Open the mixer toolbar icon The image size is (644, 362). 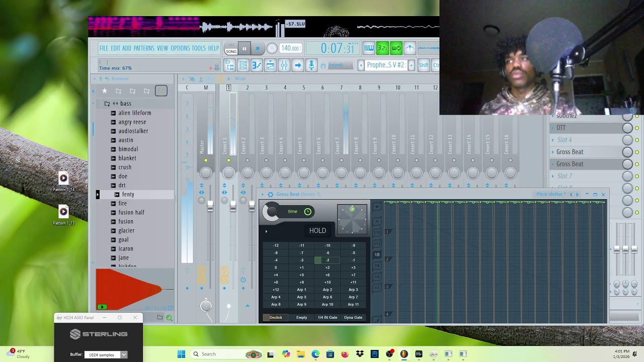click(x=284, y=65)
